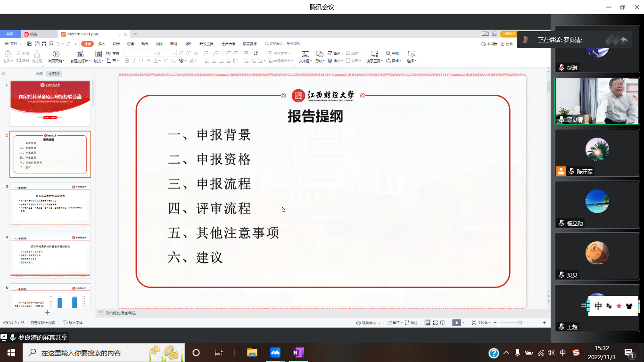This screenshot has height=362, width=644.
Task: Click the 形状 shapes icon
Action: (x=319, y=54)
